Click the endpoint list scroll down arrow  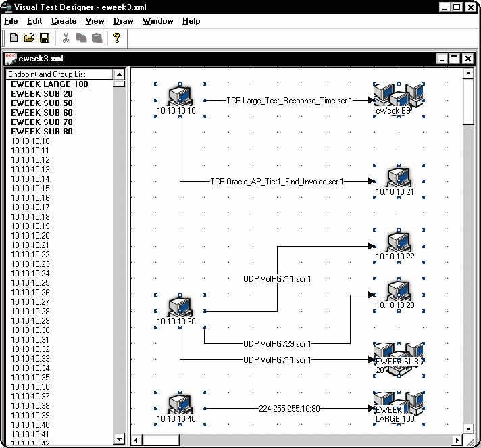coord(119,439)
